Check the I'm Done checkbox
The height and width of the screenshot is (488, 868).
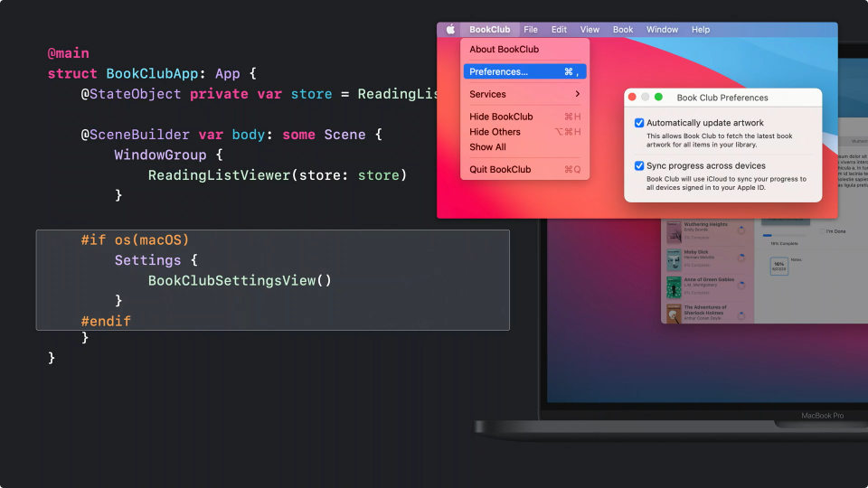point(822,231)
